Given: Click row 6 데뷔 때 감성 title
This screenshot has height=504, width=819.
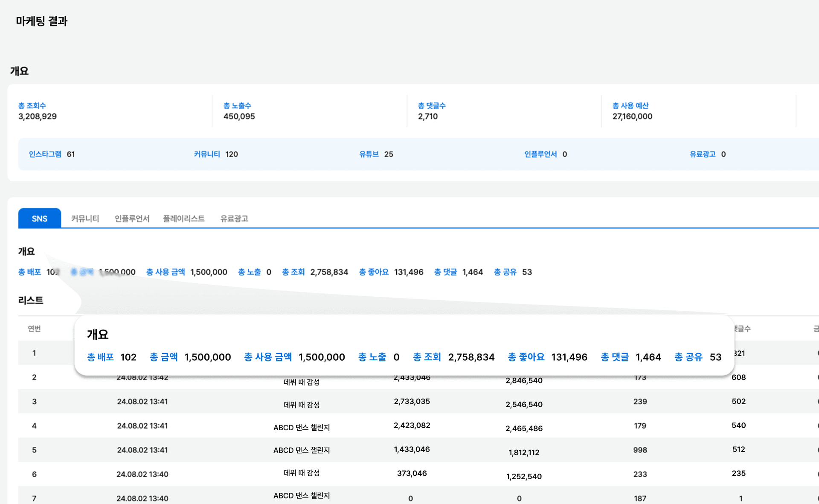Looking at the screenshot, I should [x=302, y=473].
